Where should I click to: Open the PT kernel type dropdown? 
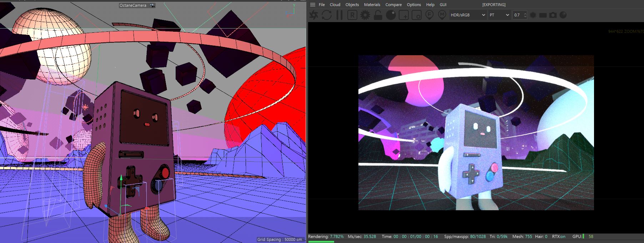(x=499, y=15)
